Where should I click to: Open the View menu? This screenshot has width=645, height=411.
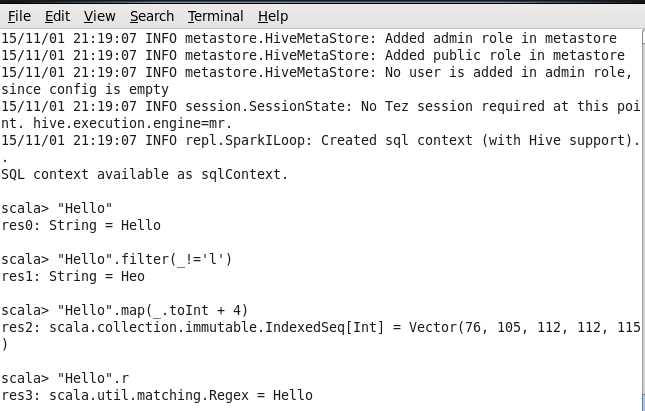click(99, 16)
